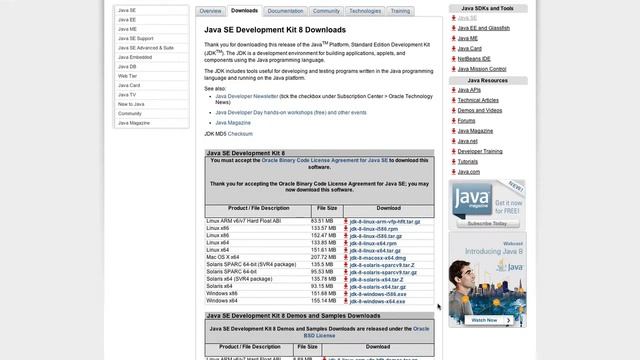Click download icon beside jdk-8-solaris-x64.tar.gz
Viewport: 640px width, 360px height.
tap(346, 287)
